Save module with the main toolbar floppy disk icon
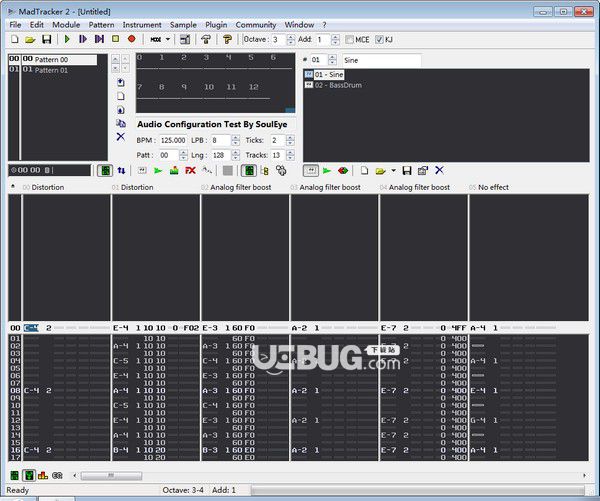The image size is (600, 501). (x=46, y=39)
